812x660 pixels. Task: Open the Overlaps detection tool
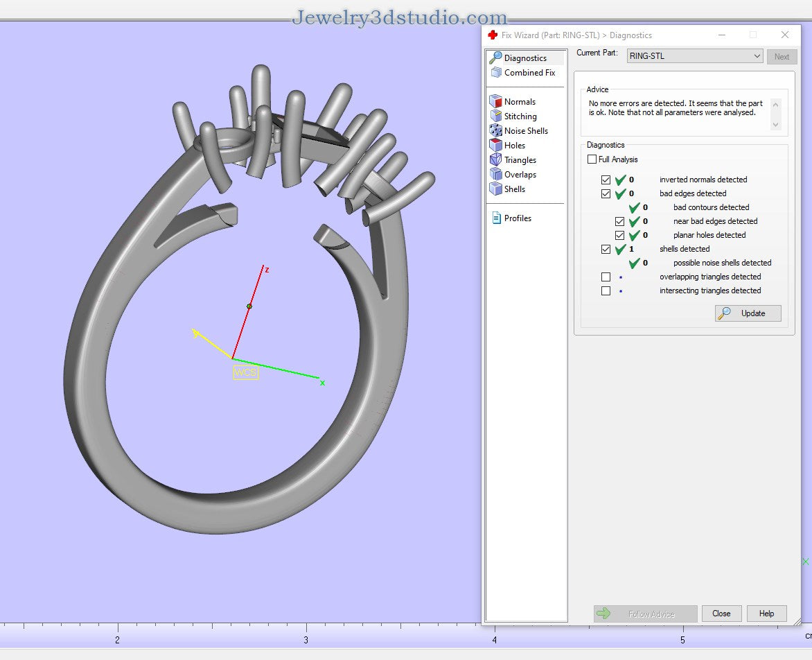coord(520,174)
